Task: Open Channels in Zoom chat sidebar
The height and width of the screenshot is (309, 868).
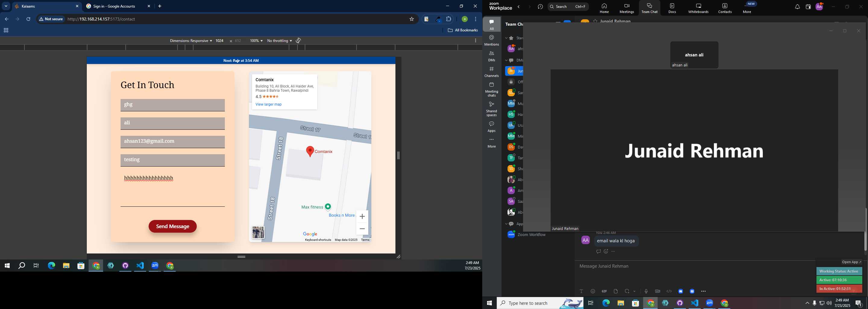Action: (x=492, y=72)
